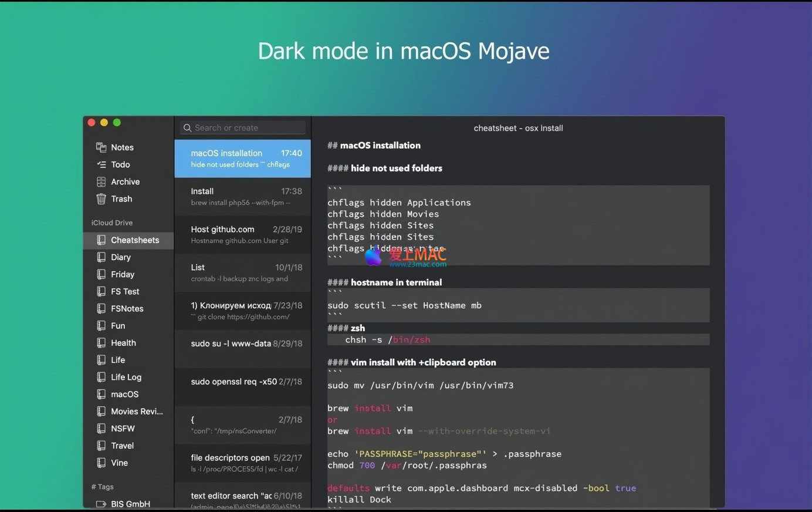Screen dimensions: 812x512
Task: Open the 'Install' note from 17:38
Action: (242, 197)
